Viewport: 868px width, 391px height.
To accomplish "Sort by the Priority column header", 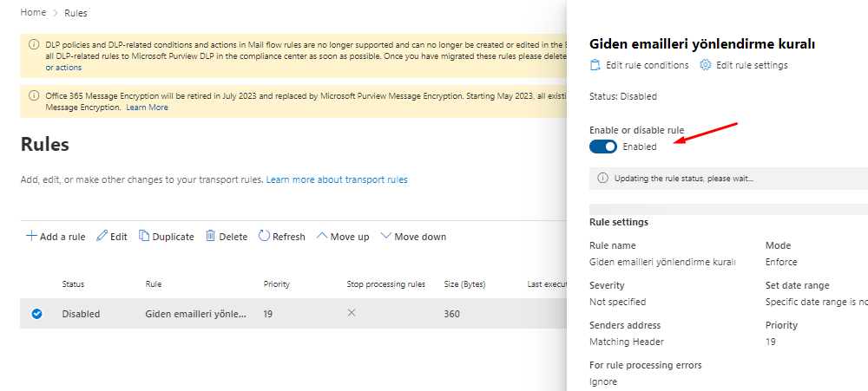I will point(276,284).
